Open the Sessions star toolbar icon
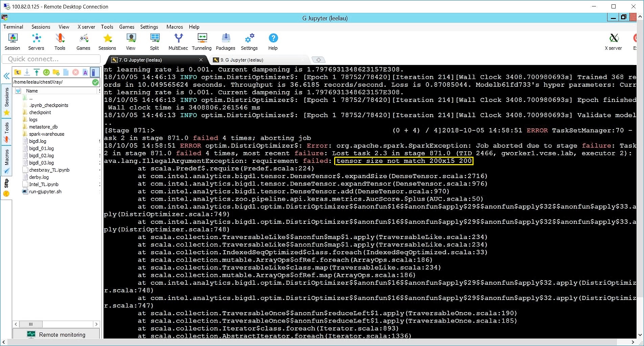 click(x=107, y=42)
